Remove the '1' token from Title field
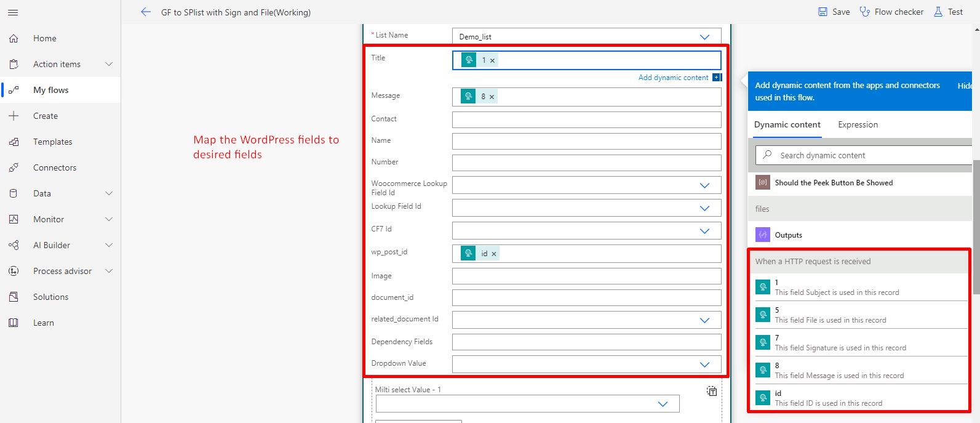The height and width of the screenshot is (423, 980). [x=492, y=60]
